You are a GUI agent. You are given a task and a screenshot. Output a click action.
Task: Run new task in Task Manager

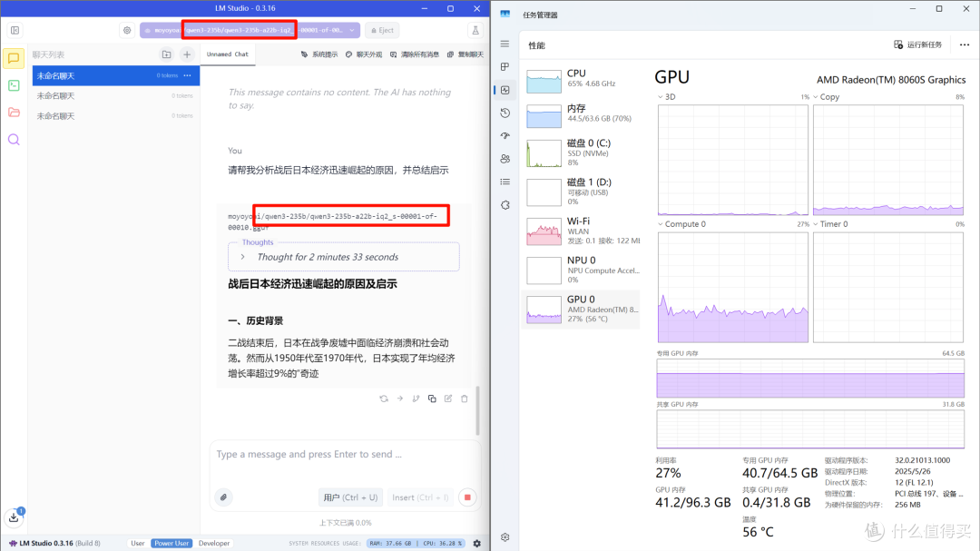coord(917,44)
